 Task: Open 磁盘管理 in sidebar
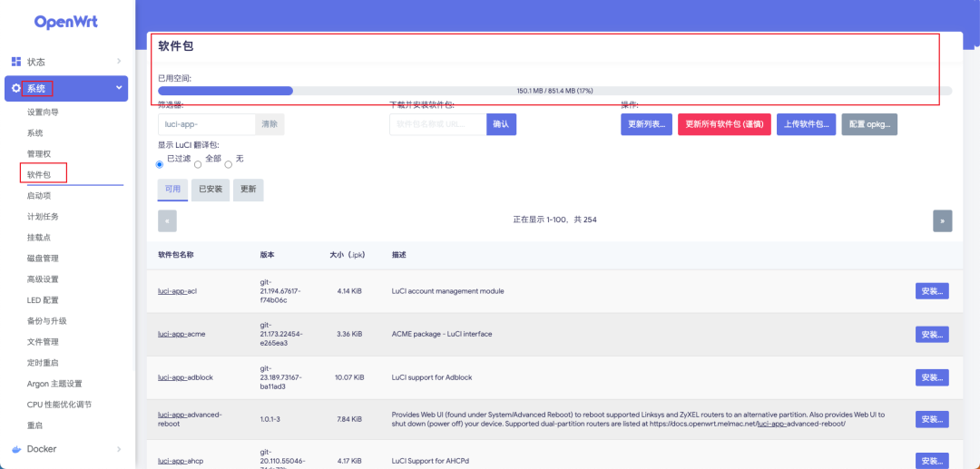pyautogui.click(x=43, y=259)
